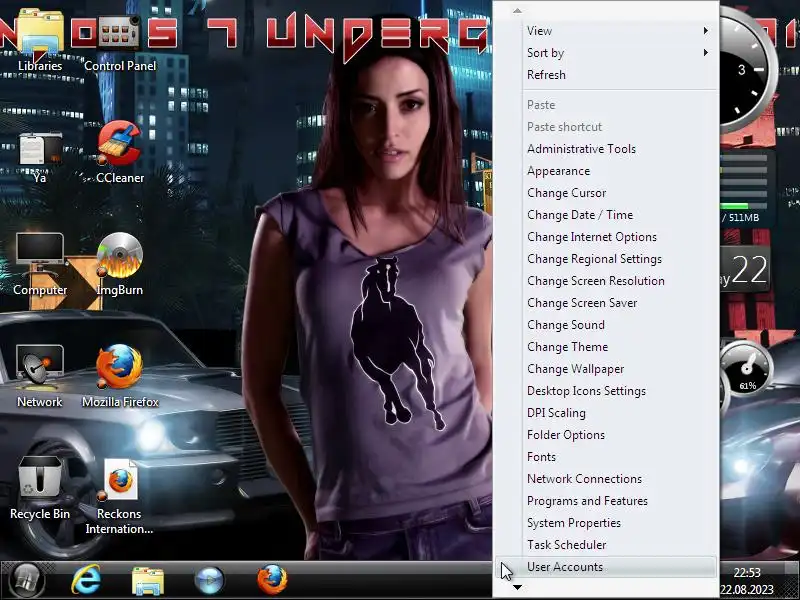Image resolution: width=800 pixels, height=600 pixels.
Task: Click the Start orb button
Action: pos(26,580)
